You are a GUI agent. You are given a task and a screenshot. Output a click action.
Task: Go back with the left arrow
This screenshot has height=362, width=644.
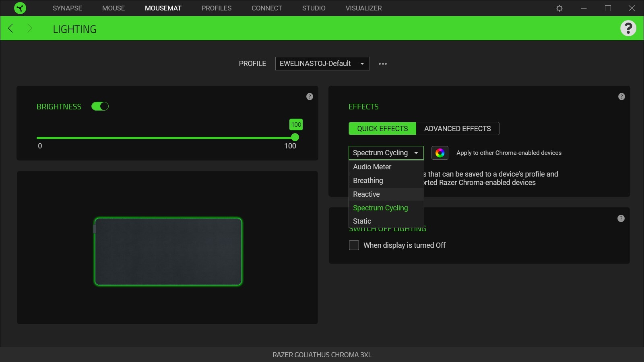tap(11, 28)
